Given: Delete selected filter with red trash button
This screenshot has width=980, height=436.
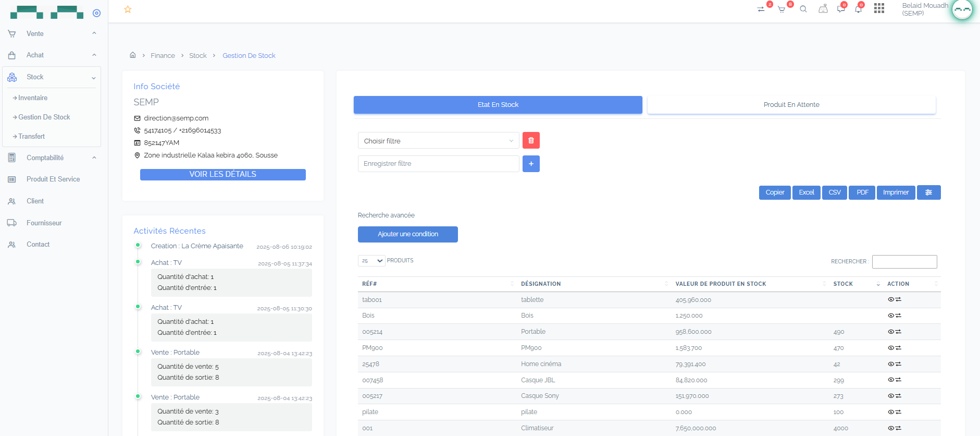Looking at the screenshot, I should [x=531, y=140].
